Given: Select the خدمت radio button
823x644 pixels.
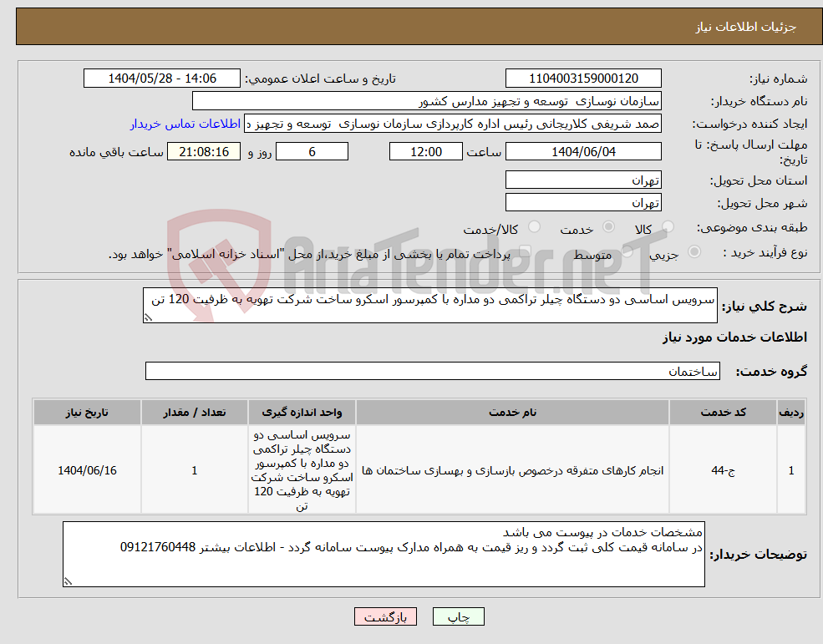Looking at the screenshot, I should click(x=608, y=226).
